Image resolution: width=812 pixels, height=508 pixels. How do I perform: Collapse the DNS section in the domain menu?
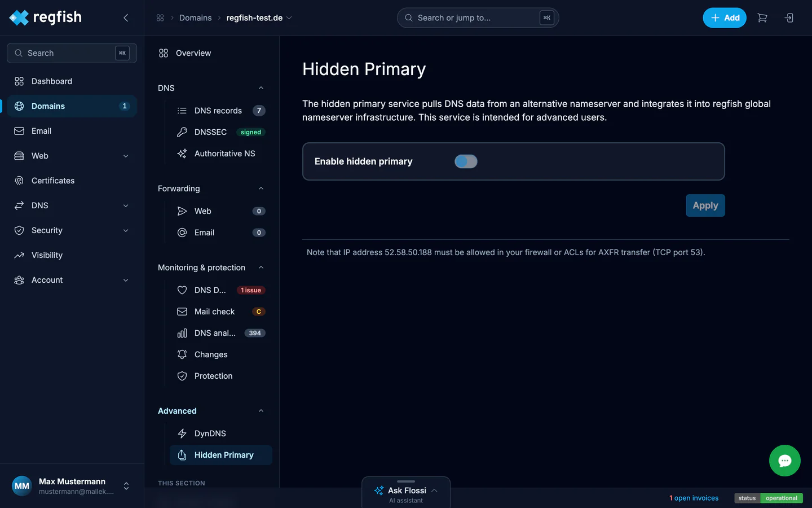tap(261, 88)
